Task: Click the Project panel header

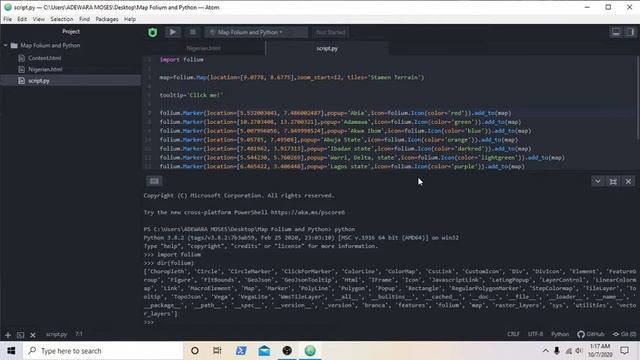Action: 71,31
